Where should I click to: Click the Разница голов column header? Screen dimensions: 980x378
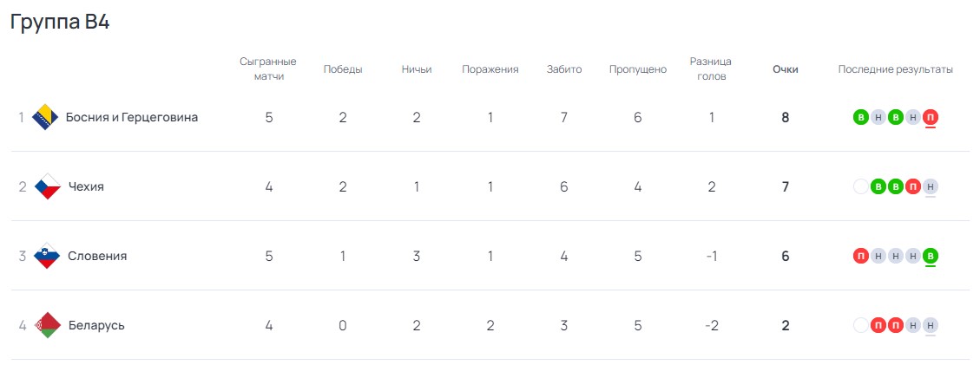pos(711,69)
